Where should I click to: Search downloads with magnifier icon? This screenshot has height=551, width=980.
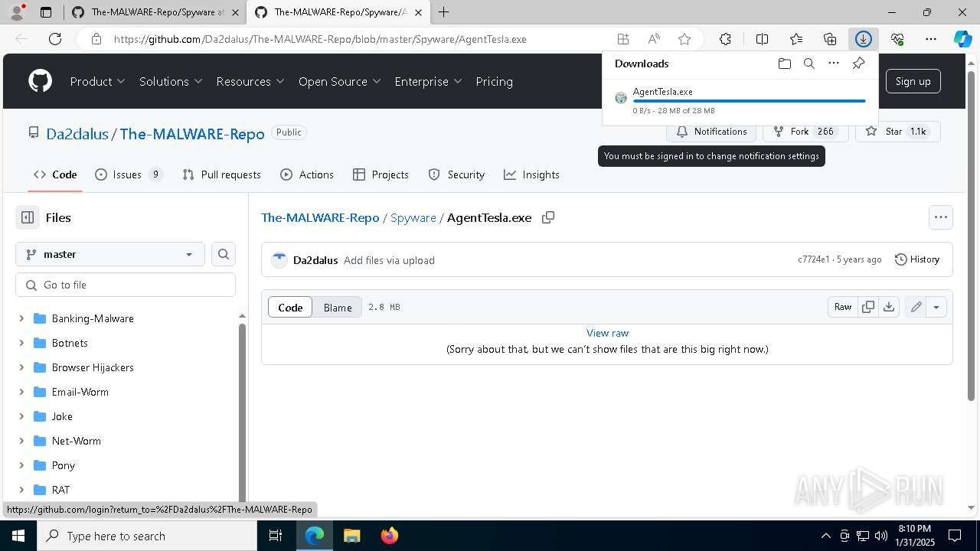click(808, 64)
